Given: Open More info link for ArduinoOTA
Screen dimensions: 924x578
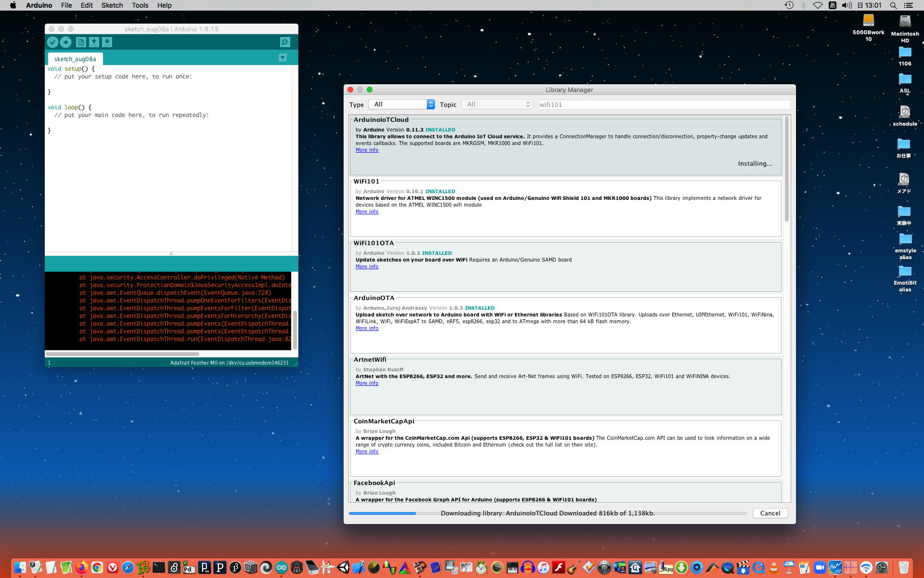Looking at the screenshot, I should tap(367, 328).
